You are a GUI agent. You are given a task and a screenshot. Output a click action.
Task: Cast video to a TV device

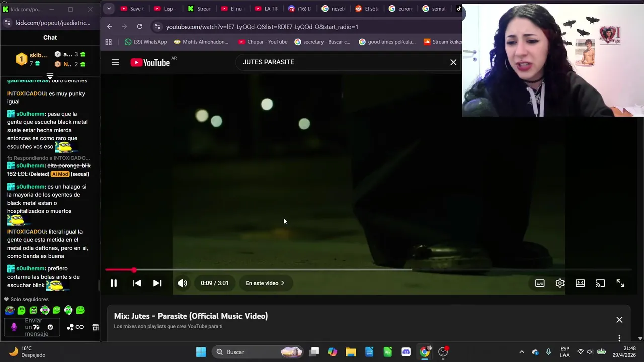pyautogui.click(x=600, y=283)
